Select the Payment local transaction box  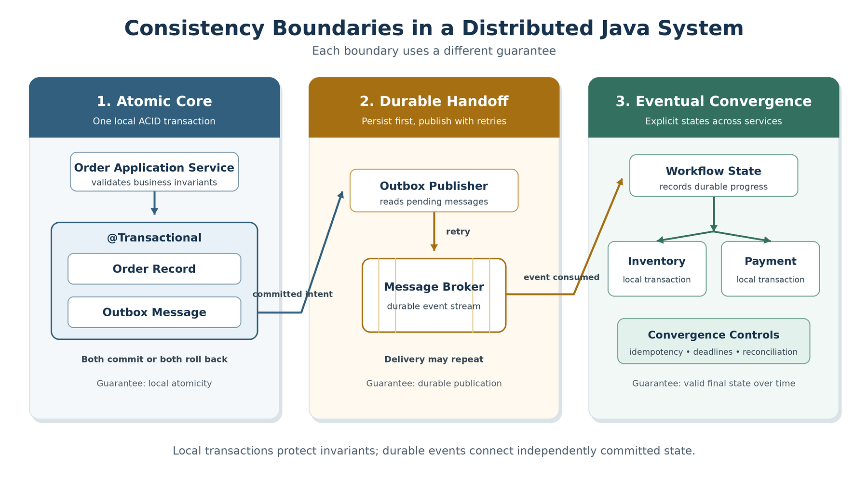[x=771, y=269]
